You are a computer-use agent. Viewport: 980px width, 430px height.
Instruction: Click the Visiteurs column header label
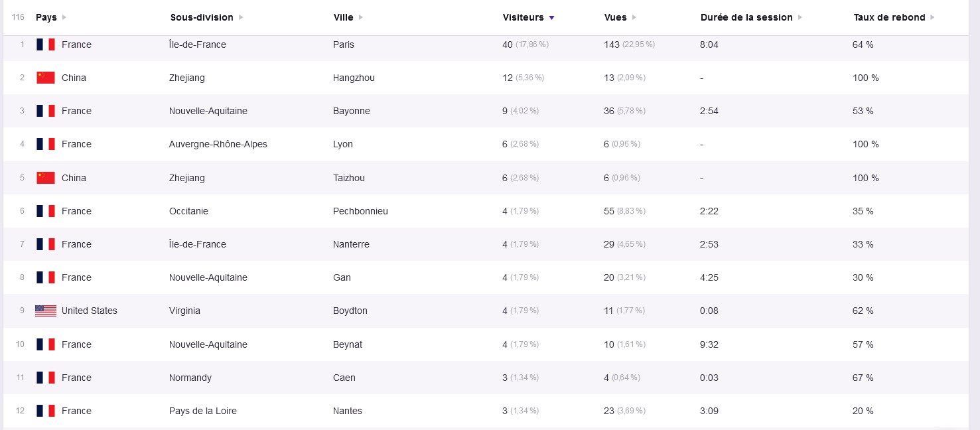523,18
